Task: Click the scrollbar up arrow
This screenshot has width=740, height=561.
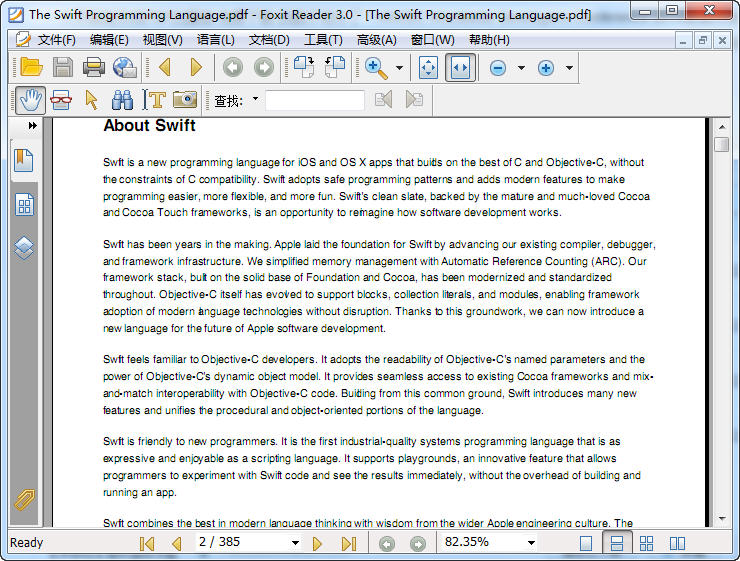Action: [722, 127]
